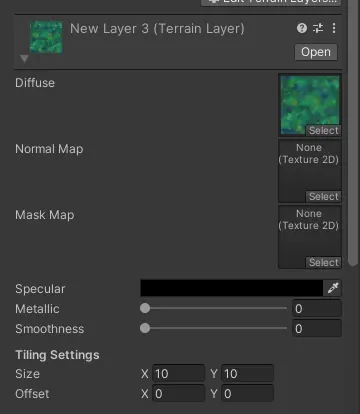Open the Terrain Layer presets icon

tap(318, 28)
